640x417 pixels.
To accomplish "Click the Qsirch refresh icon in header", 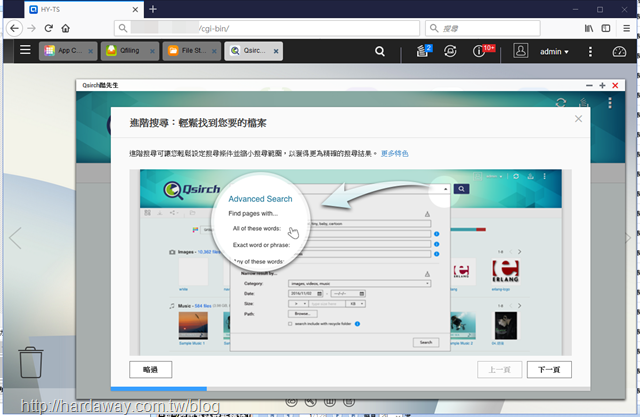I will (561, 102).
